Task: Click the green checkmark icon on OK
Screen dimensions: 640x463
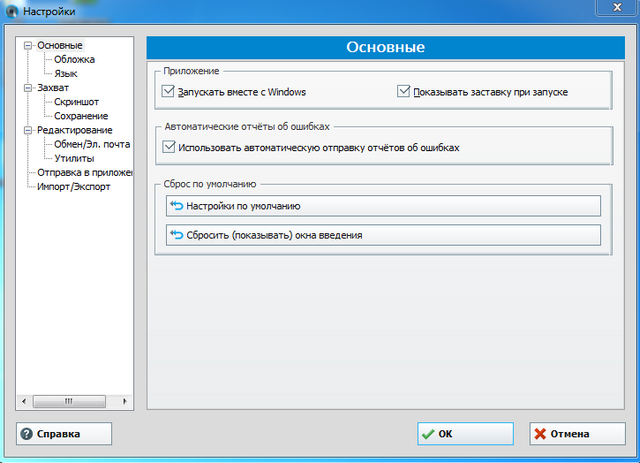Action: coord(428,435)
